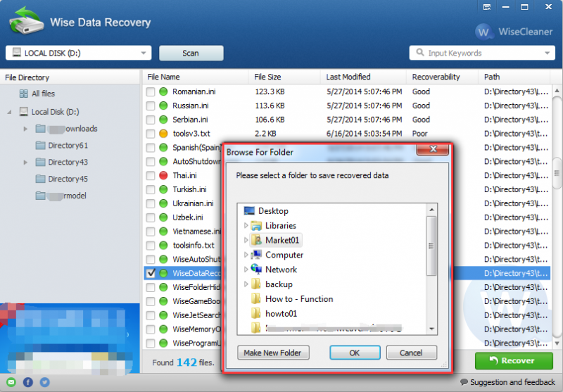Click Cancel in Browse For Folder dialog
563x392 pixels.
(x=412, y=353)
